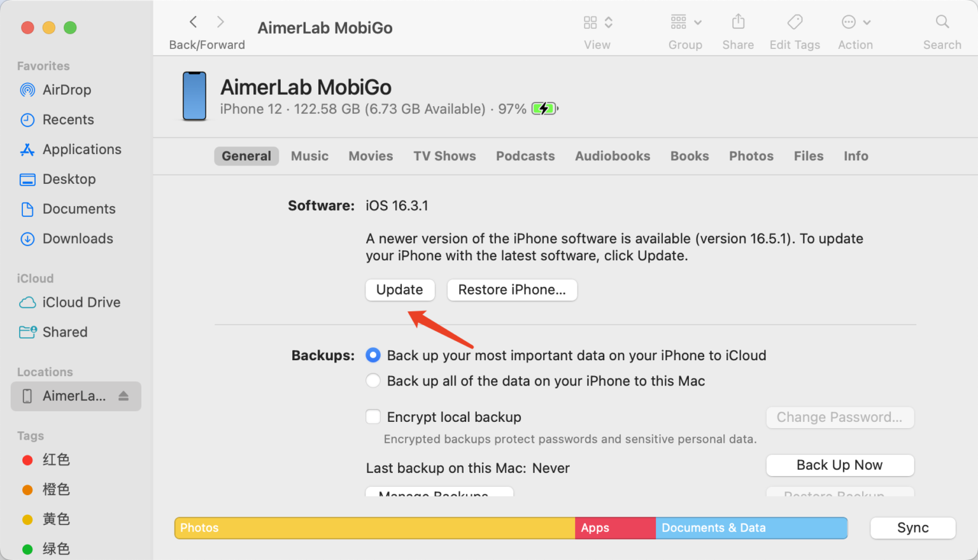Viewport: 978px width, 560px height.
Task: Click the red tag color dot
Action: pyautogui.click(x=27, y=460)
